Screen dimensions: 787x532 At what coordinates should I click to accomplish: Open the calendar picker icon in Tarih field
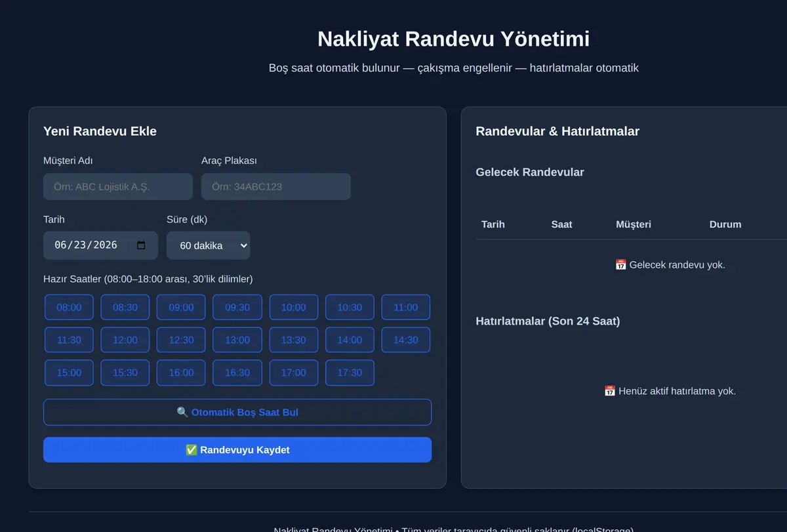141,245
